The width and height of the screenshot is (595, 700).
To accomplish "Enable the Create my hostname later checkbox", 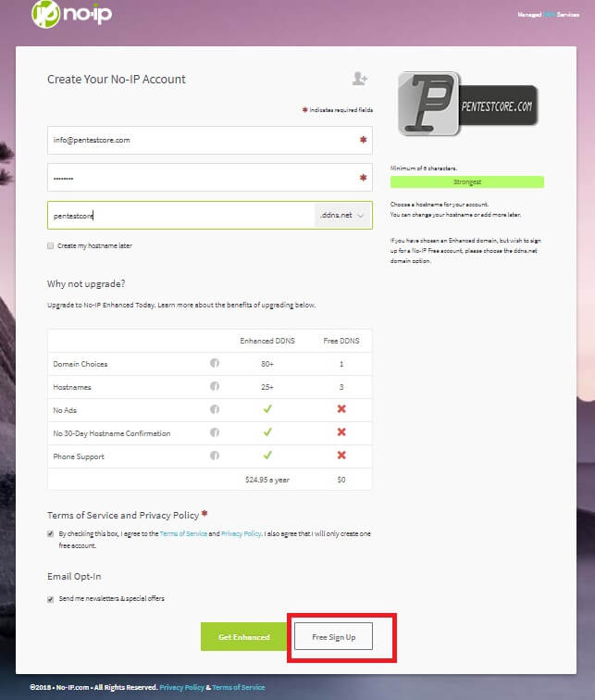I will [50, 246].
